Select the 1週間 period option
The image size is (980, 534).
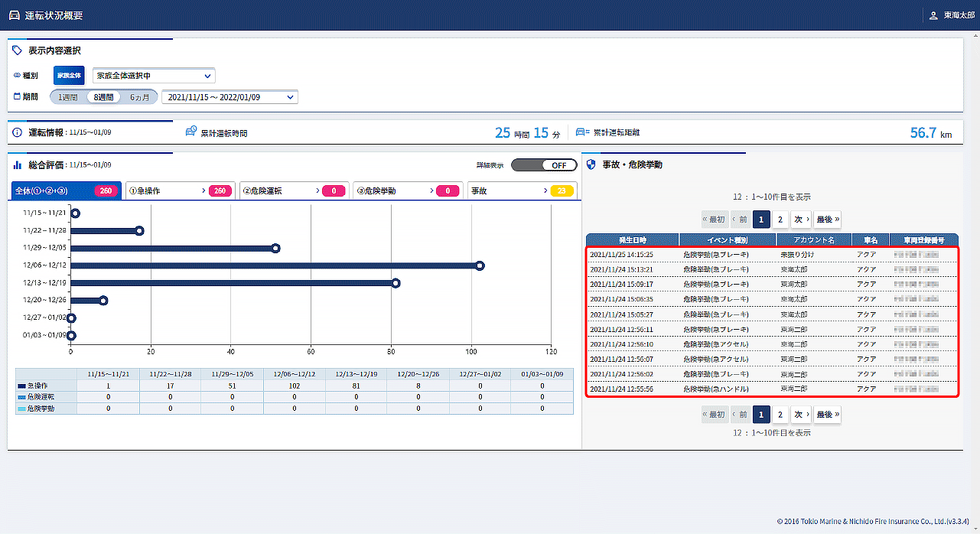click(x=68, y=97)
